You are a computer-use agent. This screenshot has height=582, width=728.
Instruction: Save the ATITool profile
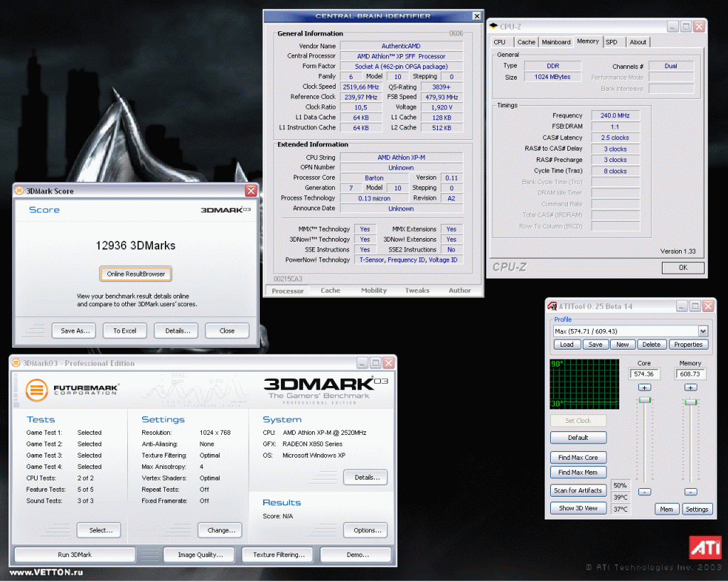[595, 345]
